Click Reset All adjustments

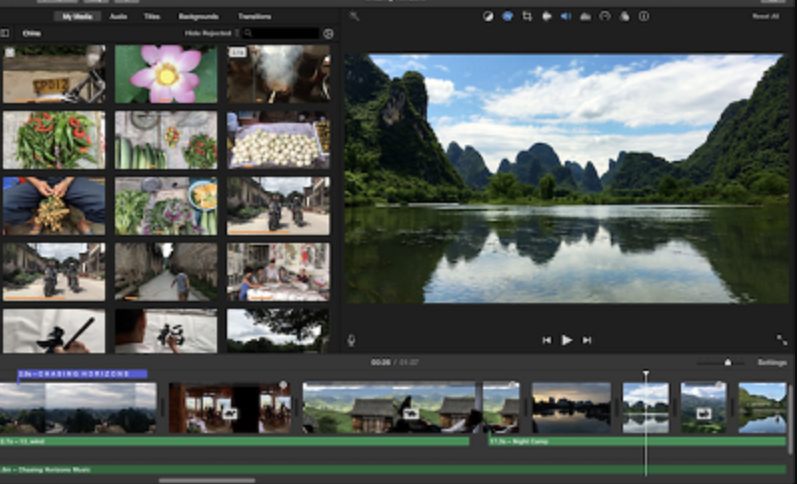(765, 16)
